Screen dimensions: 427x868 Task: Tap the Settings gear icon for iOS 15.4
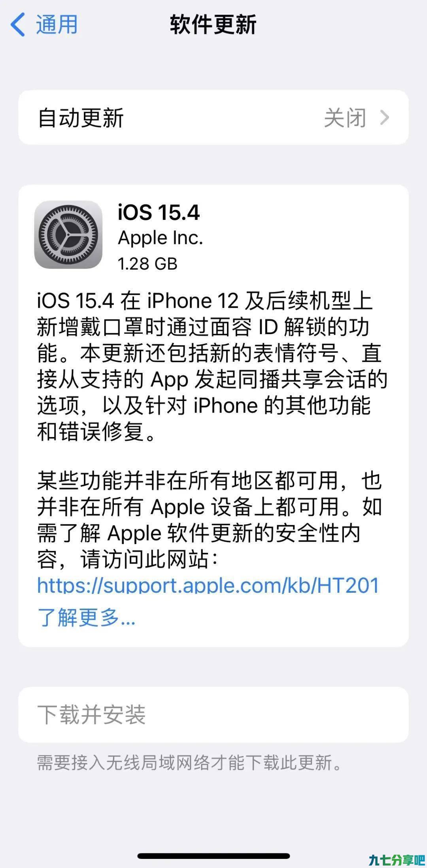coord(68,234)
